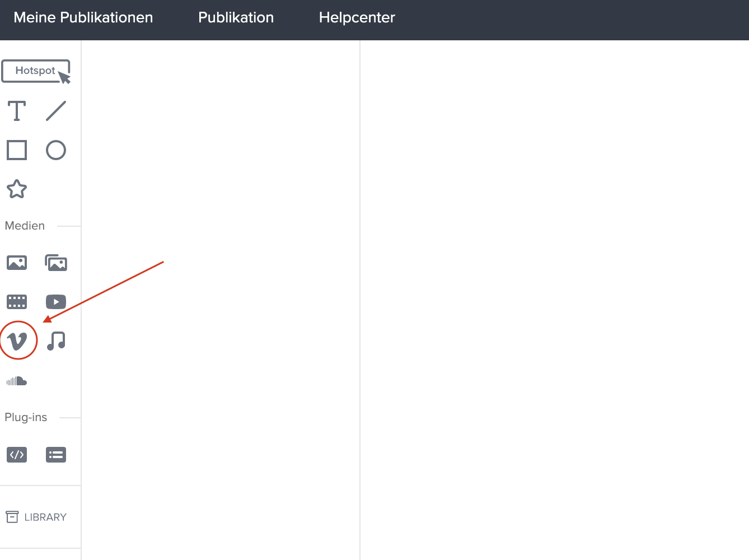
Task: Open the Helpcenter link
Action: [357, 18]
